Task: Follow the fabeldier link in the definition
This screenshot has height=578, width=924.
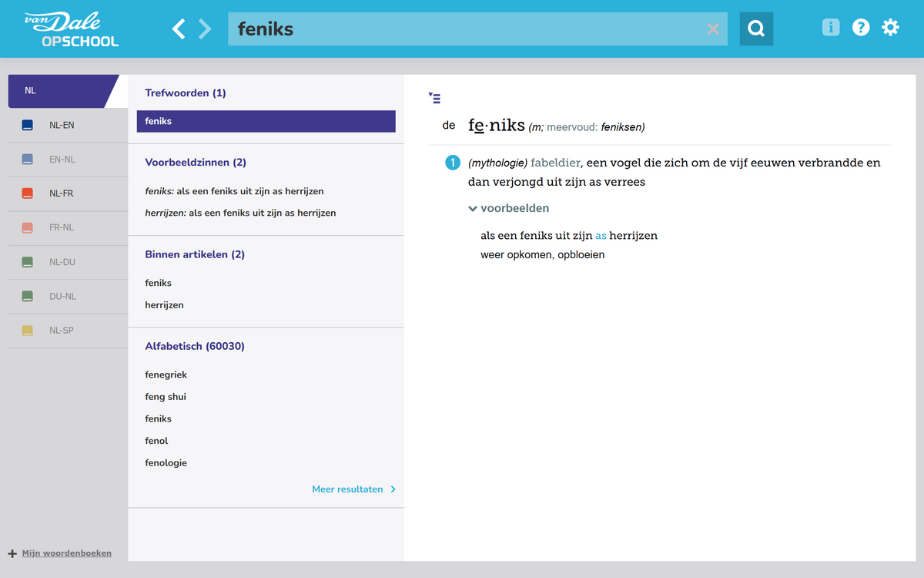Action: (555, 163)
